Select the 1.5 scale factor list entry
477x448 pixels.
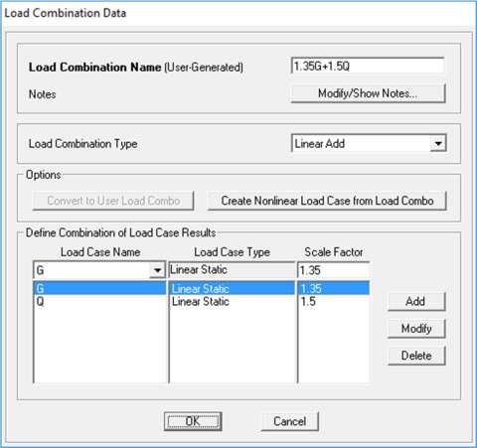pos(334,301)
